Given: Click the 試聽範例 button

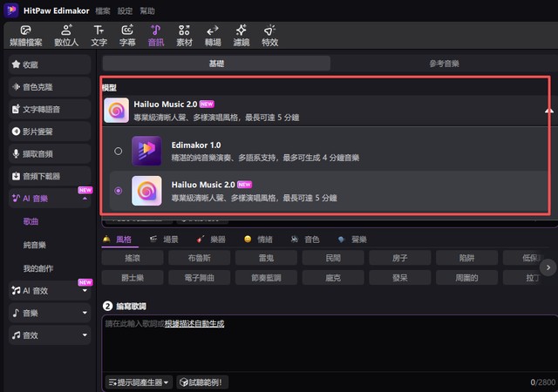Looking at the screenshot, I should point(201,382).
